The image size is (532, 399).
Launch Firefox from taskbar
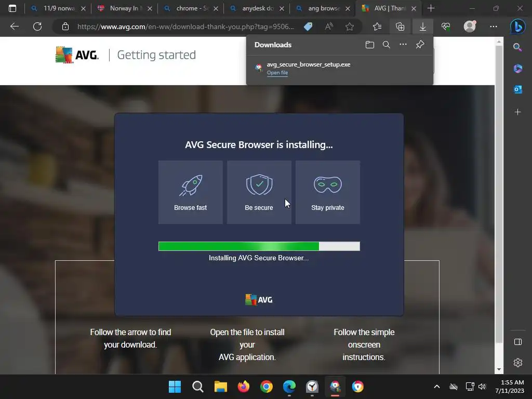(x=243, y=387)
